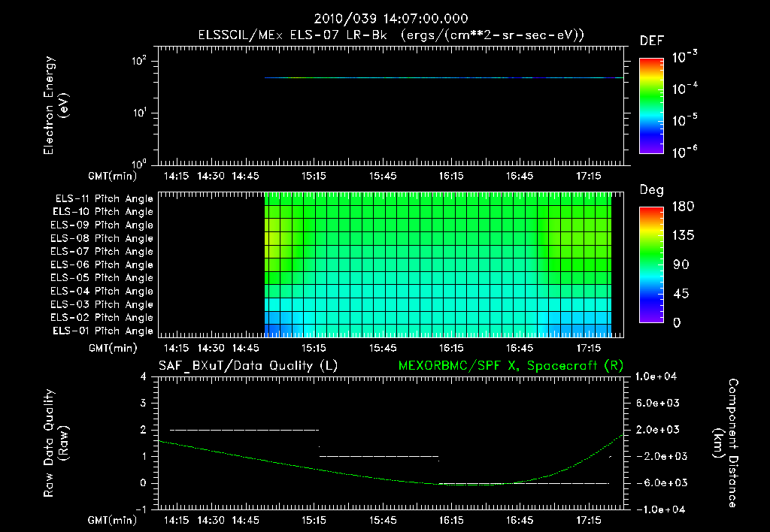Click the 2.0e+03 right axis value
Image resolution: width=770 pixels, height=532 pixels.
[x=658, y=429]
